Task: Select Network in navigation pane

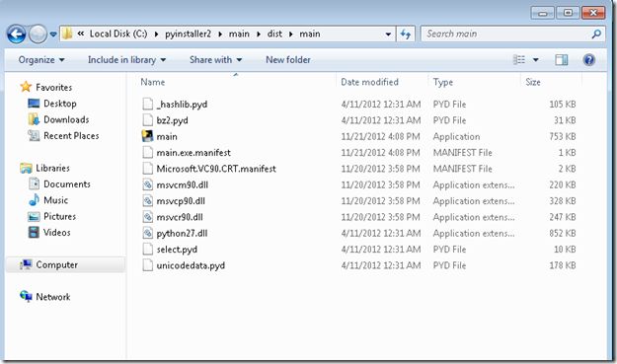Action: 53,297
